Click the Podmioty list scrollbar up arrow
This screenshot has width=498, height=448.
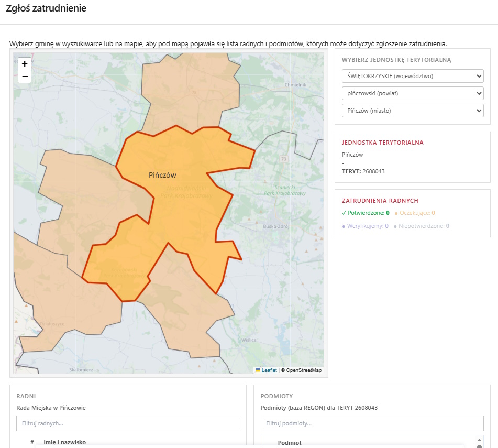479,440
